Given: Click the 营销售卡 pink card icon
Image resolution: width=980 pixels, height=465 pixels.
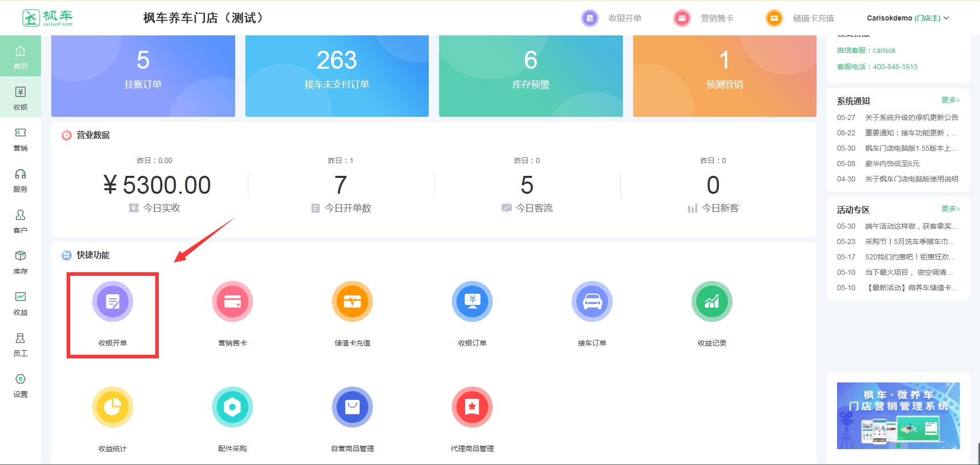Looking at the screenshot, I should [x=233, y=301].
